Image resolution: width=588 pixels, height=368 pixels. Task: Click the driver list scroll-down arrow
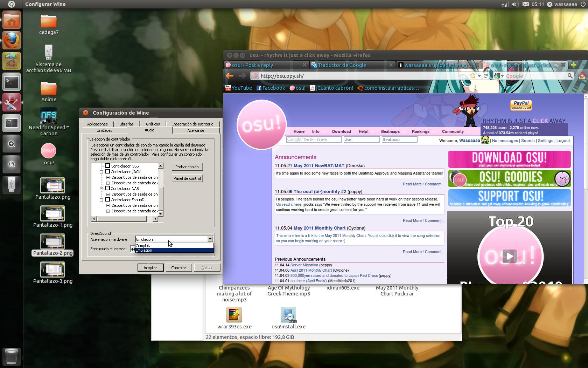coord(160,213)
